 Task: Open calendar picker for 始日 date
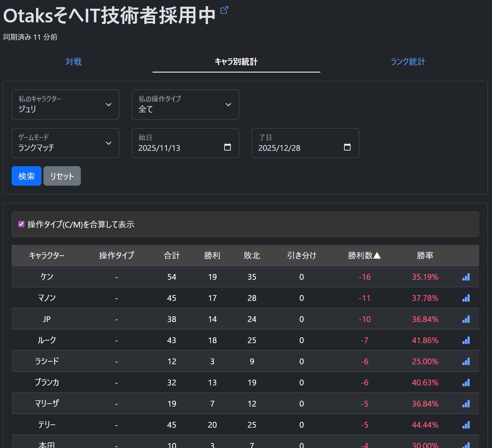[228, 147]
